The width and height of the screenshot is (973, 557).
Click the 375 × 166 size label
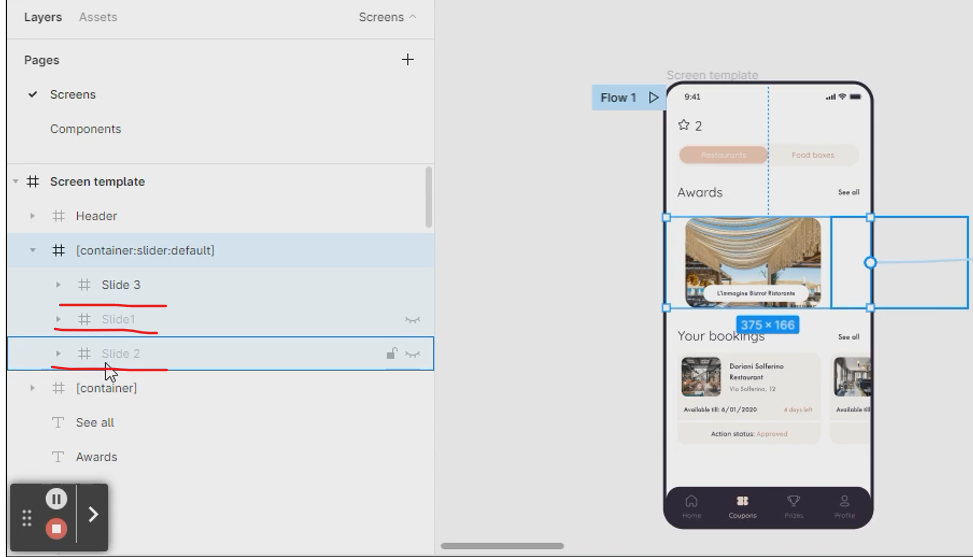click(x=768, y=325)
